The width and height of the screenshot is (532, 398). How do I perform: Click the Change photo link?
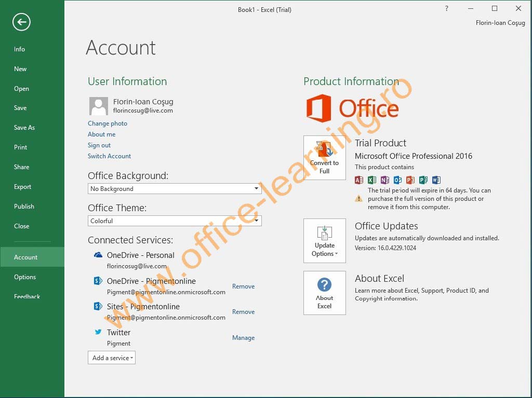[x=108, y=123]
